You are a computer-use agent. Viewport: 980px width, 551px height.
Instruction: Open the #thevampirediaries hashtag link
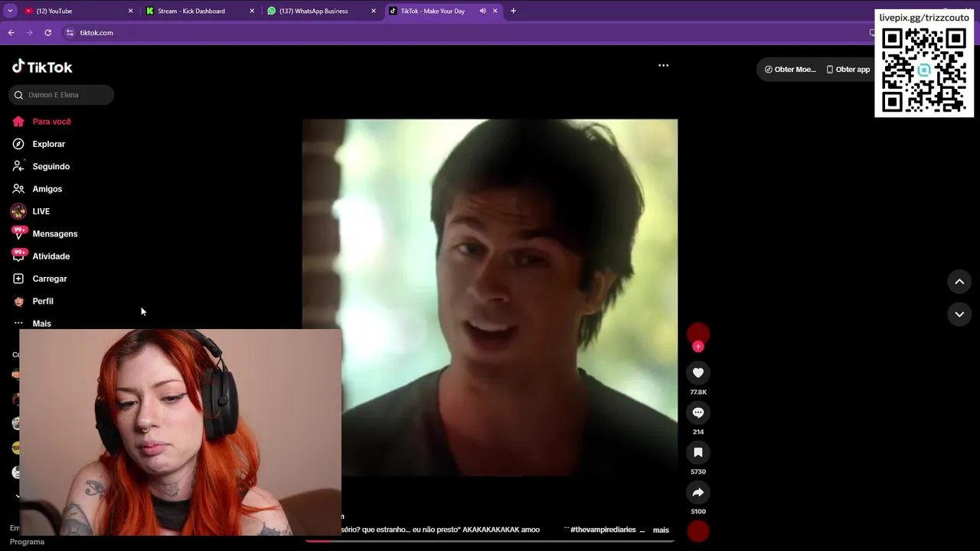coord(603,530)
